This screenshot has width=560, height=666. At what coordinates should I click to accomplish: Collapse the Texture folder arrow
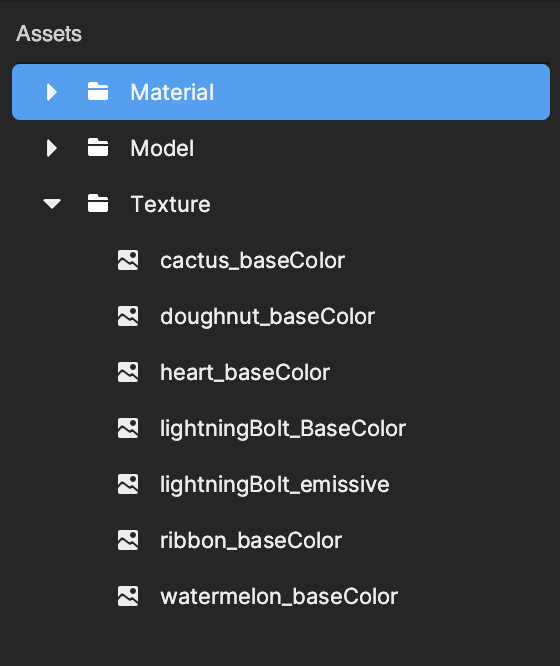click(52, 204)
